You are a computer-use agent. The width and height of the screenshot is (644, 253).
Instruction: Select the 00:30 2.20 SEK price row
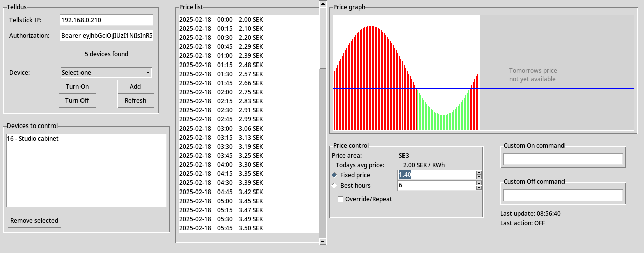[249, 37]
